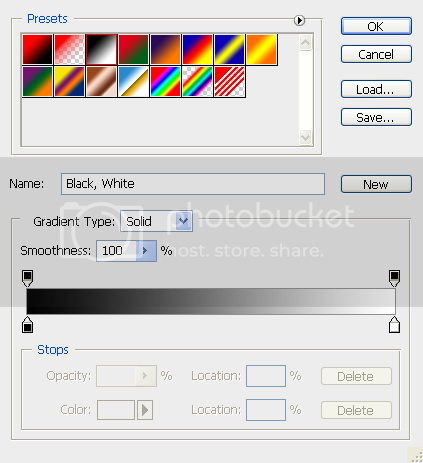Image resolution: width=423 pixels, height=463 pixels.
Task: Open the Presets panel flyout menu
Action: 299,20
